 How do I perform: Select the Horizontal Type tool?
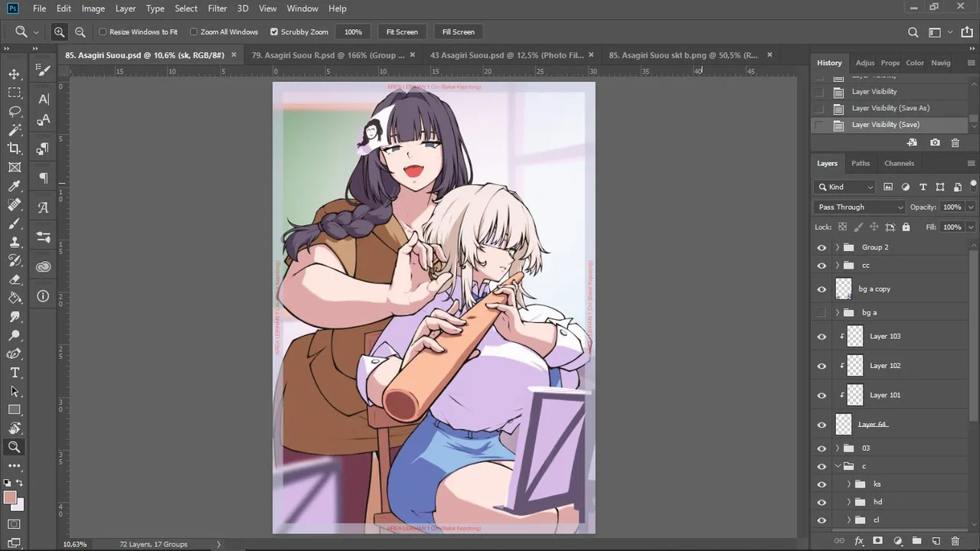pyautogui.click(x=15, y=373)
